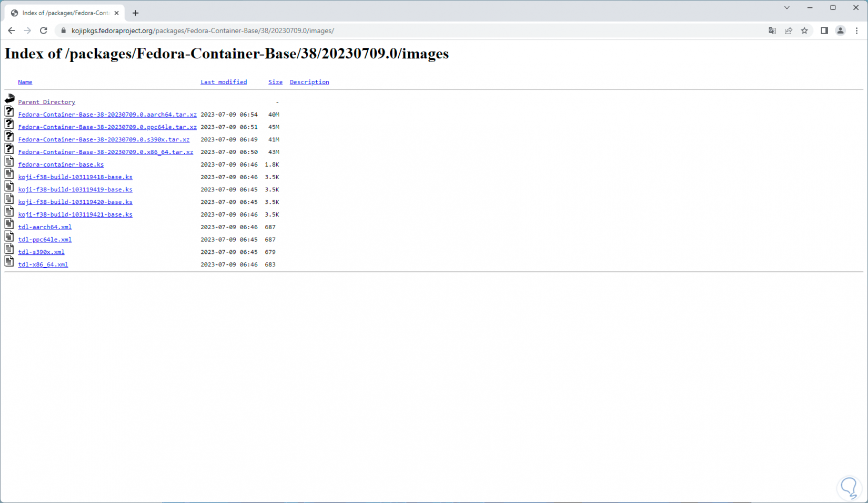
Task: Open the tab search dropdown arrow
Action: pos(787,7)
